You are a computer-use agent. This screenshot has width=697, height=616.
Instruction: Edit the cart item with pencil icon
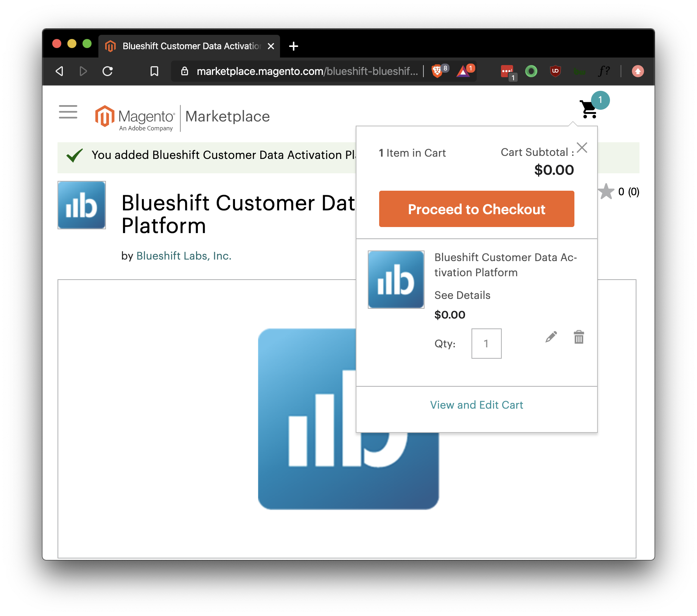(551, 337)
